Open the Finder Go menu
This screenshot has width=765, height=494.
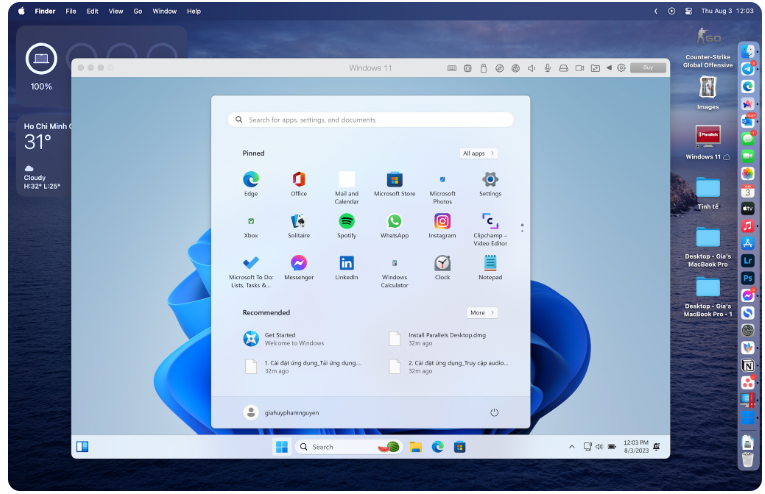click(138, 11)
